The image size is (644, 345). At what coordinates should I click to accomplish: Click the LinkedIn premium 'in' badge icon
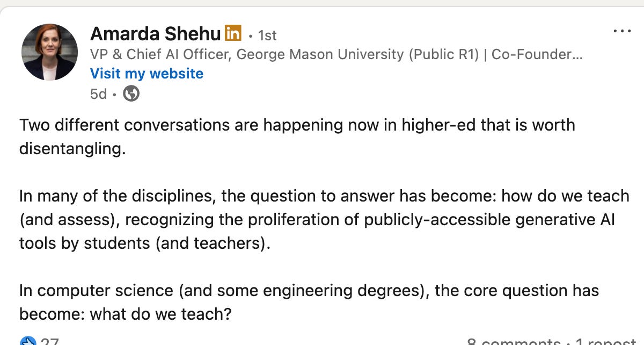[233, 34]
